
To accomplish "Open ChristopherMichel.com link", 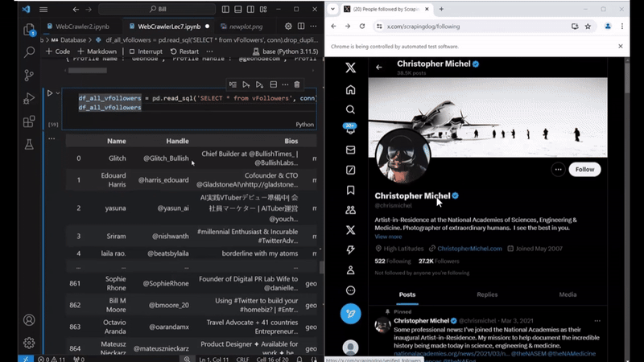I will [x=469, y=249].
